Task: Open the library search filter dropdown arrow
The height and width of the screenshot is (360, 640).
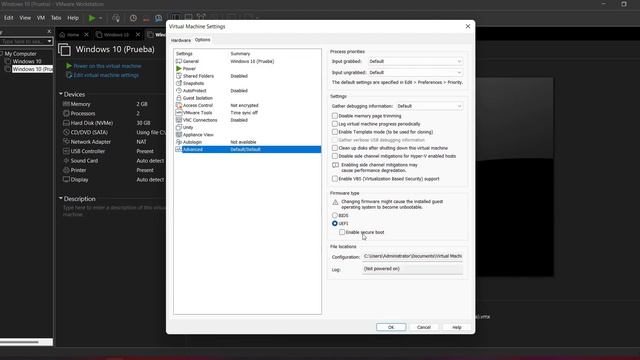Action: (x=49, y=41)
